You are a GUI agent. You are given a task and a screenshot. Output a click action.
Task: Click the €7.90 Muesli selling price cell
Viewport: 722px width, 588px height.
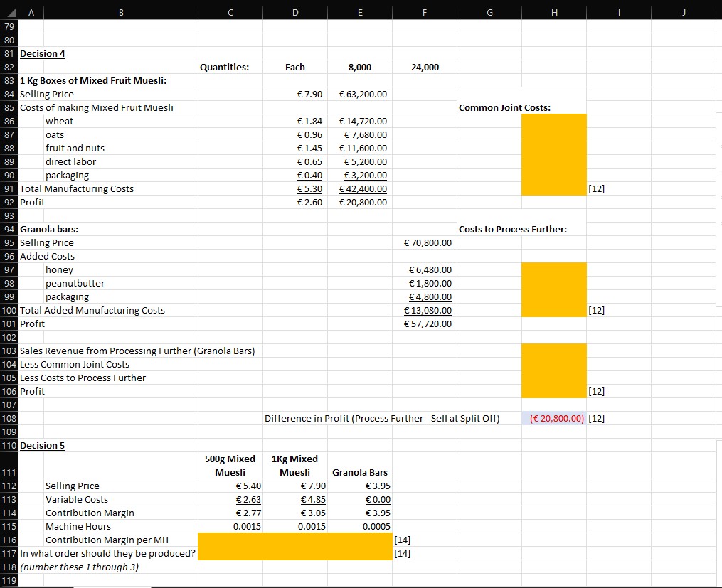(x=294, y=94)
